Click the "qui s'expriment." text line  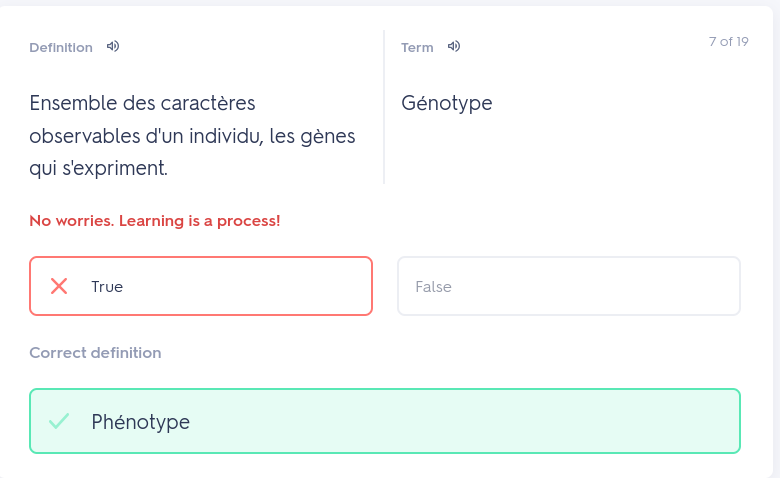coord(98,169)
